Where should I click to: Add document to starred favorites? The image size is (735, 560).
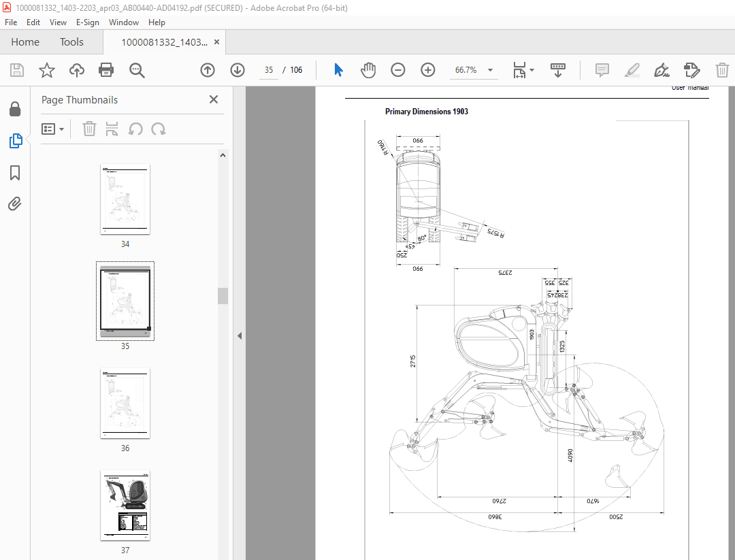(47, 70)
